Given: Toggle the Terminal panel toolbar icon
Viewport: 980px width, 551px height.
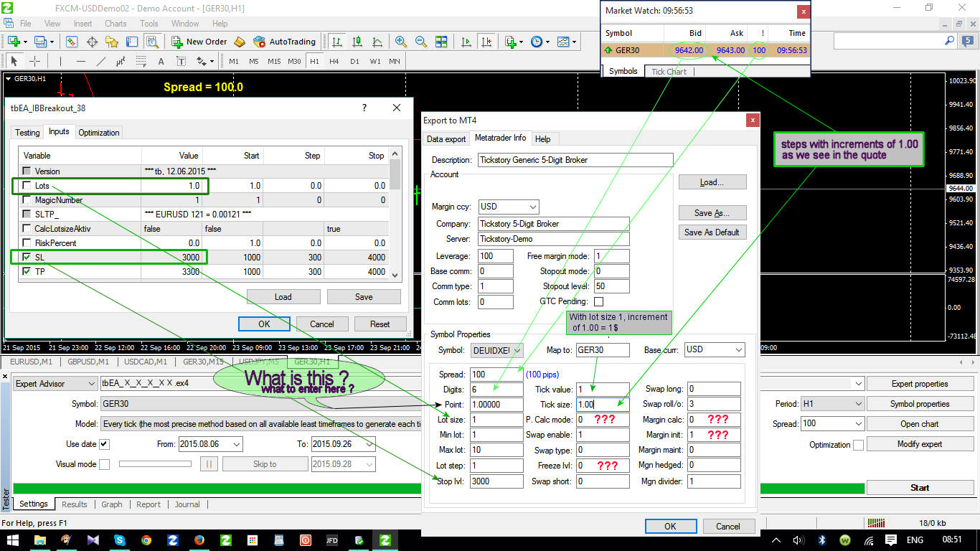Looking at the screenshot, I should point(132,42).
